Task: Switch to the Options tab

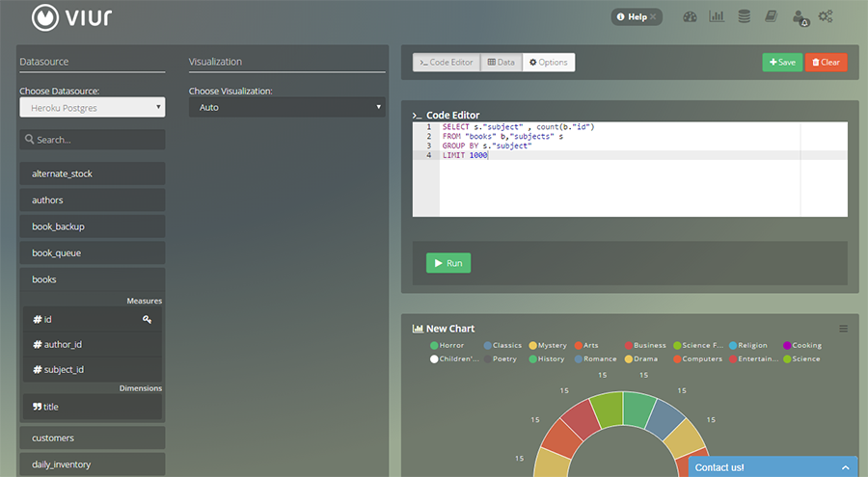Action: 549,62
